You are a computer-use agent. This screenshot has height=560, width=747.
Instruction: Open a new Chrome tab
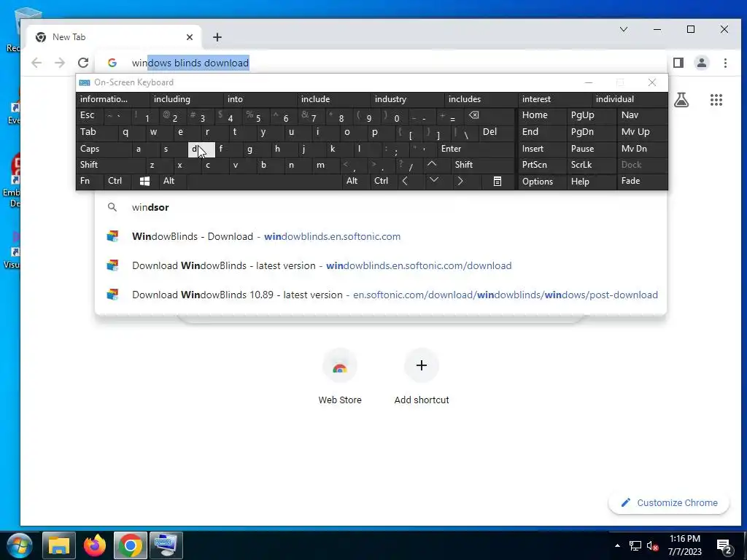[x=217, y=37]
